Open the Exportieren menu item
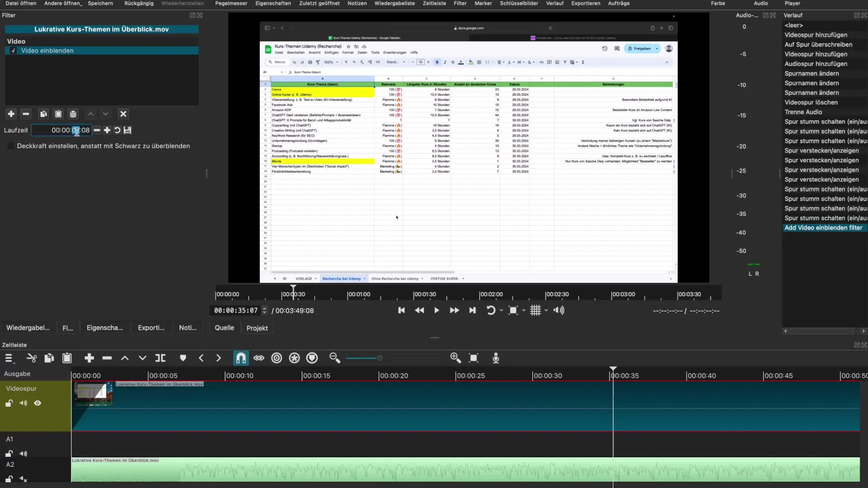Viewport: 868px width, 488px height. point(585,3)
